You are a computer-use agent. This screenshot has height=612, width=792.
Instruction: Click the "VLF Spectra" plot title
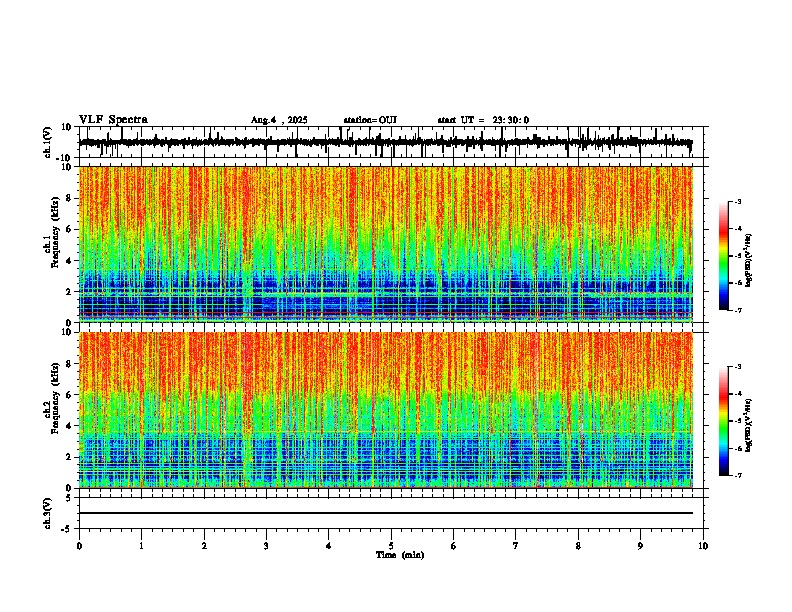[113, 120]
